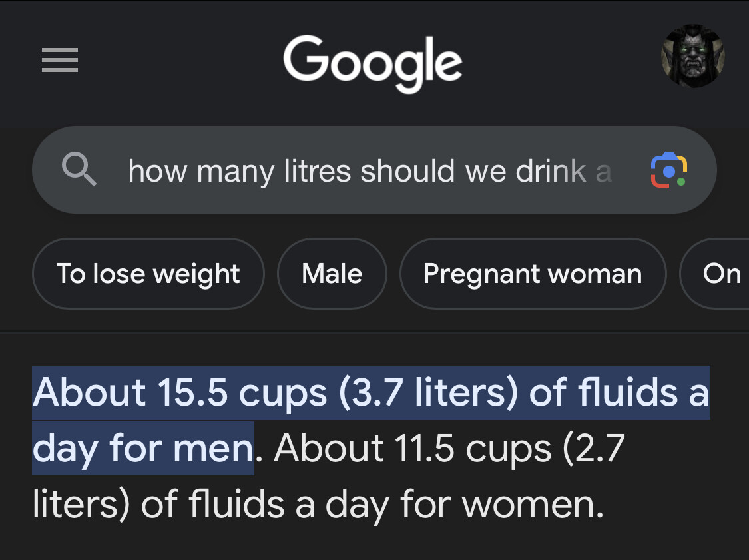Launch Google Lens camera search
The width and height of the screenshot is (749, 560).
click(668, 170)
